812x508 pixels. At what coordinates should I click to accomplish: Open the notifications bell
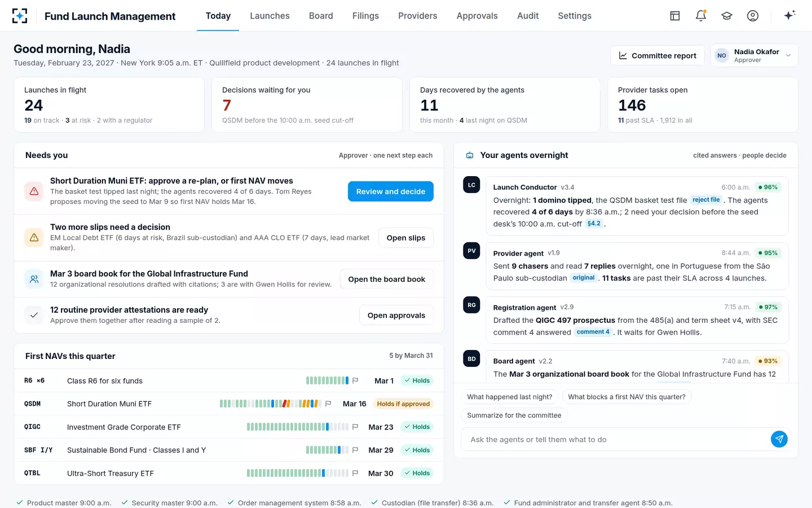701,16
